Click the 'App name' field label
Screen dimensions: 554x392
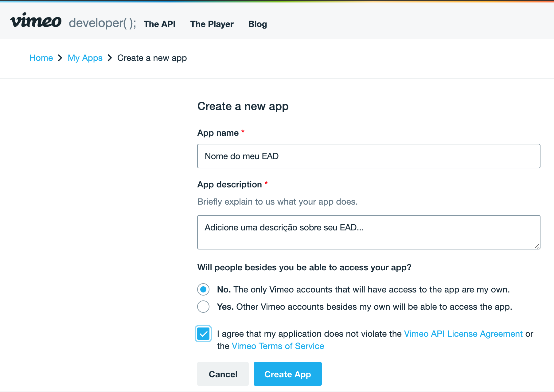click(x=218, y=133)
